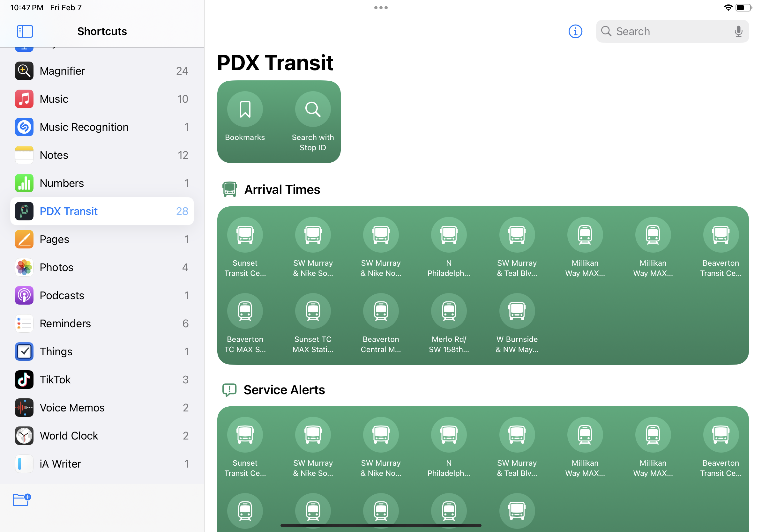This screenshot has width=762, height=532.
Task: Select Pages in the sidebar
Action: [102, 239]
